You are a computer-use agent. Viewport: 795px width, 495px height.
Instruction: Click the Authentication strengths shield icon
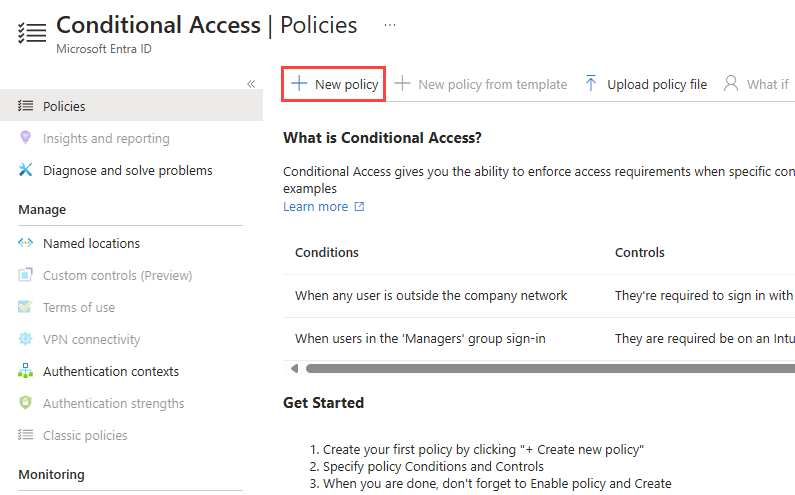pos(26,403)
